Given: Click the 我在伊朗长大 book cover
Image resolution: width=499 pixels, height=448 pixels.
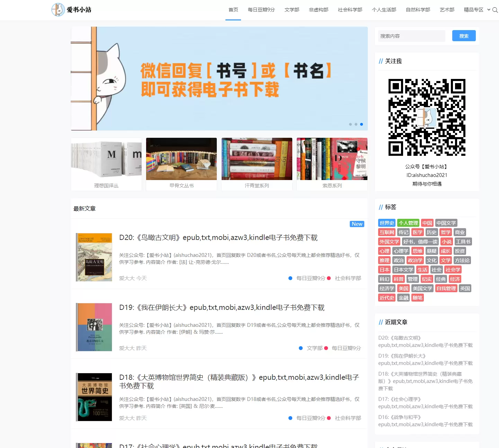Looking at the screenshot, I should coord(94,327).
